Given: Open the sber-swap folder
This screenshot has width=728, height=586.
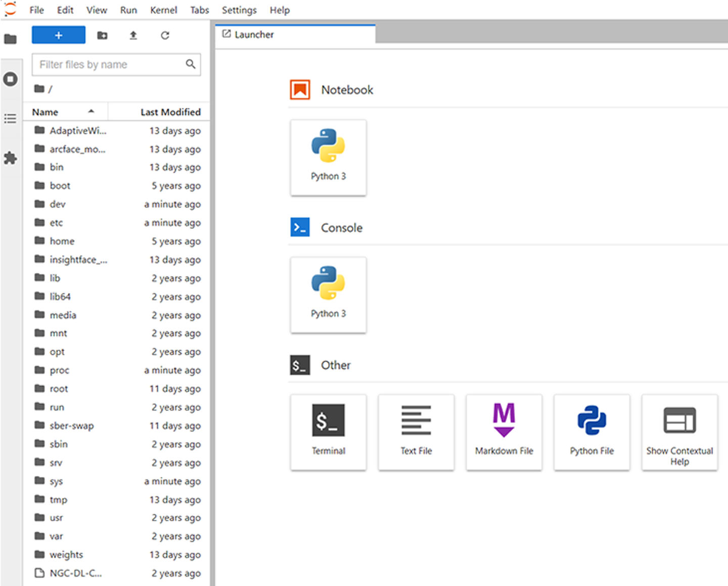Looking at the screenshot, I should pyautogui.click(x=71, y=426).
